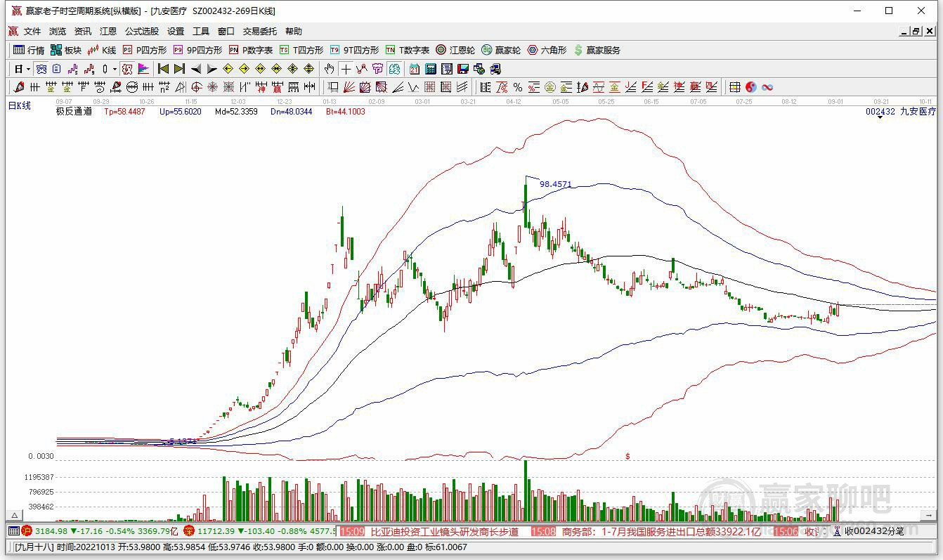This screenshot has height=560, width=943.
Task: Step back with the black left triangle
Action: coord(196,69)
